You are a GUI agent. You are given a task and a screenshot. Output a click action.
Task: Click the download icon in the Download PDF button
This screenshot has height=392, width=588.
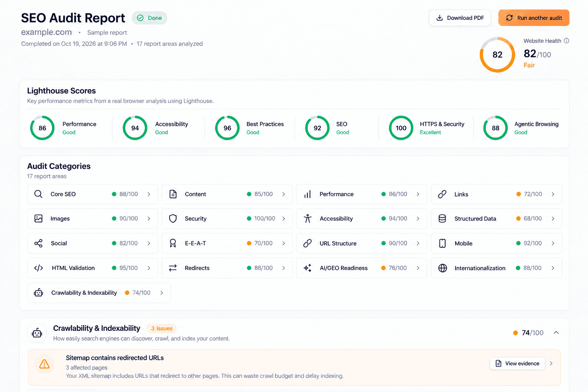(x=439, y=18)
